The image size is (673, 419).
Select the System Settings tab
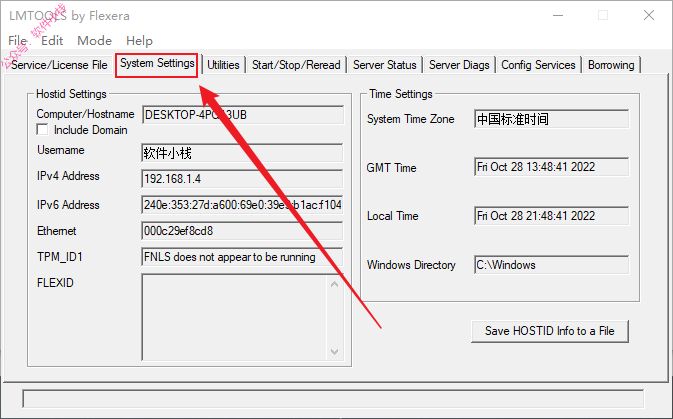coord(157,64)
